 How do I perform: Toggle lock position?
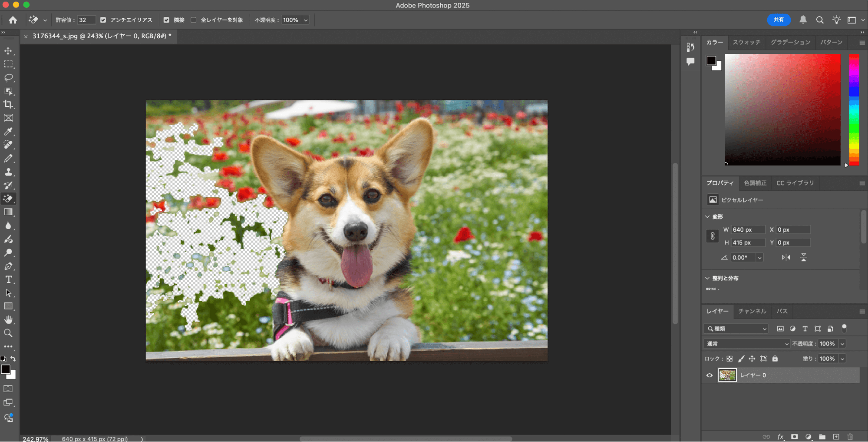click(x=752, y=359)
